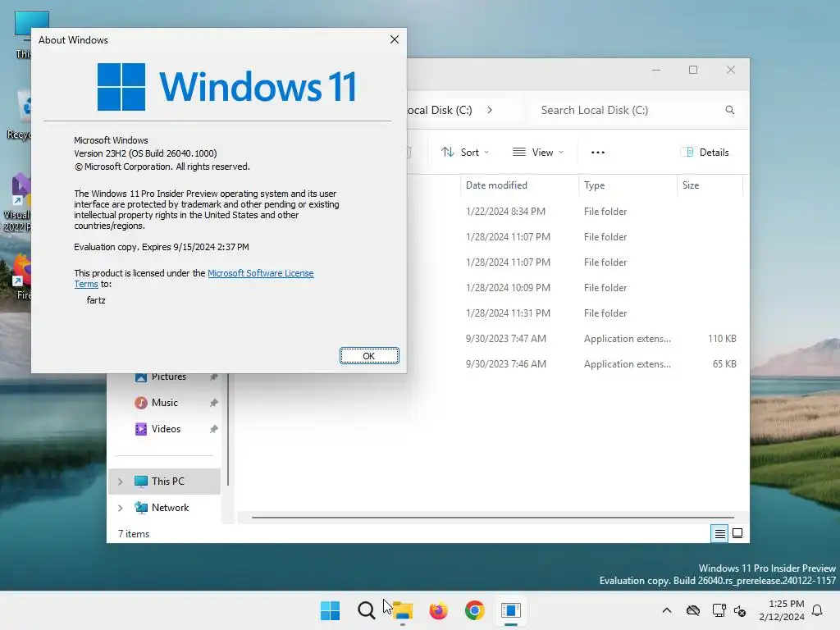Select the Recycle Bin desktop icon
Viewport: 840px width, 630px height.
tap(21, 116)
